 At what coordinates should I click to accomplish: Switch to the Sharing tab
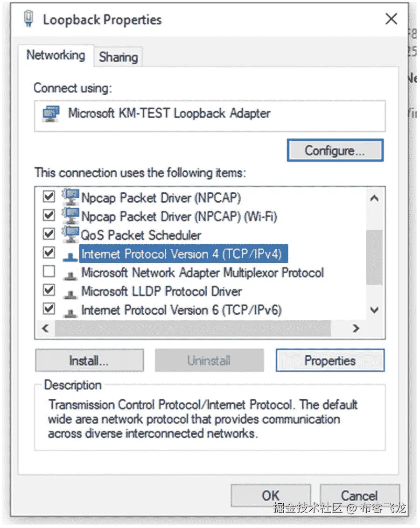[118, 57]
